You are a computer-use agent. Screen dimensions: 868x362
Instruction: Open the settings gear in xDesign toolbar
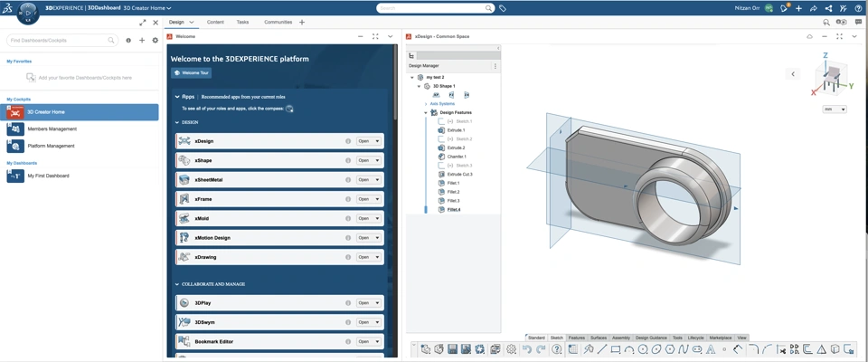tap(511, 349)
